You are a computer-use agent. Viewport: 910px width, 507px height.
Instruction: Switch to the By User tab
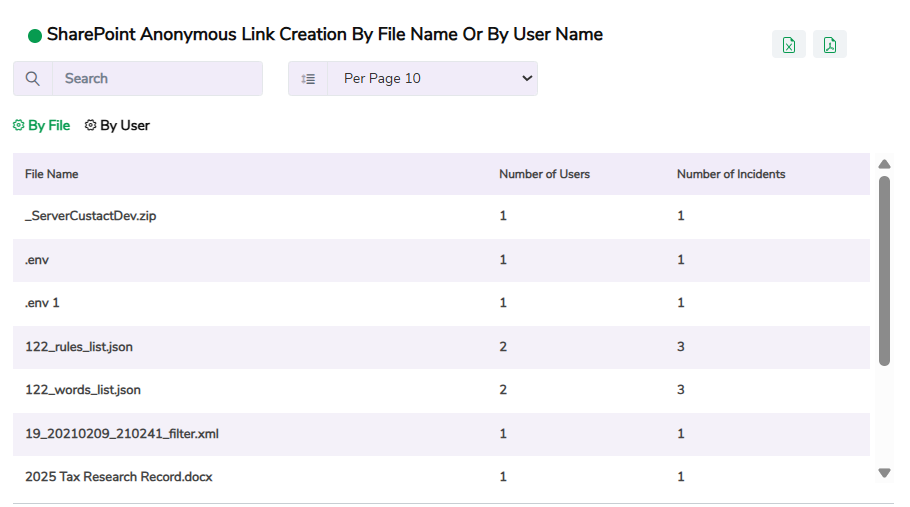(124, 126)
